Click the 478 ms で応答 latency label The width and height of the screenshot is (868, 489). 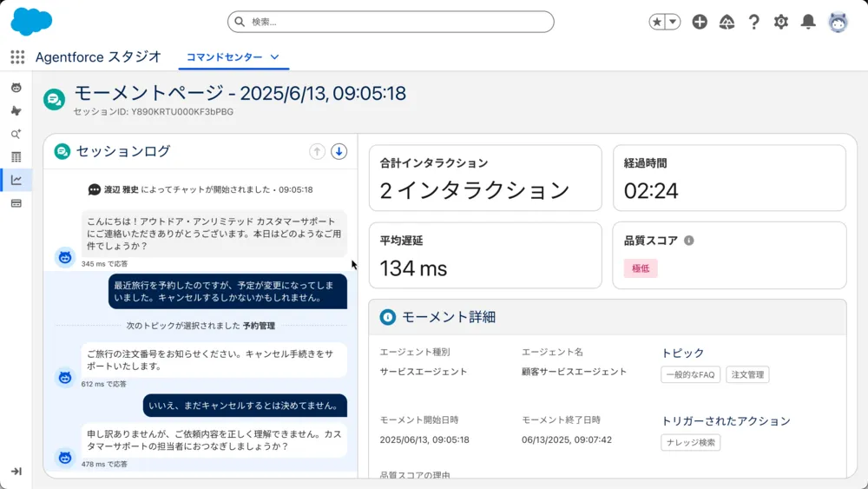click(x=104, y=464)
